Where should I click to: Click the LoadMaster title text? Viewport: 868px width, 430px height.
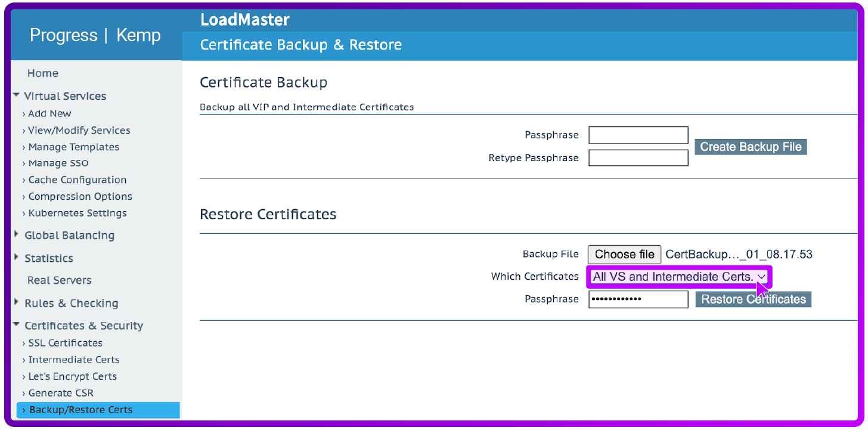pos(245,20)
